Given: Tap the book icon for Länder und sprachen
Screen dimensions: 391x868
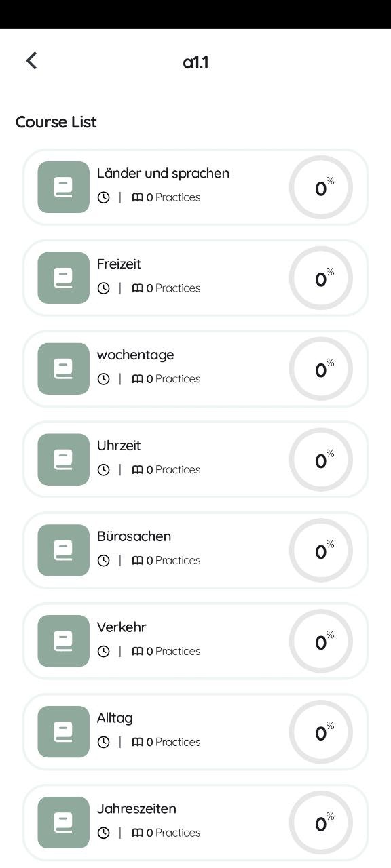Looking at the screenshot, I should pos(62,187).
